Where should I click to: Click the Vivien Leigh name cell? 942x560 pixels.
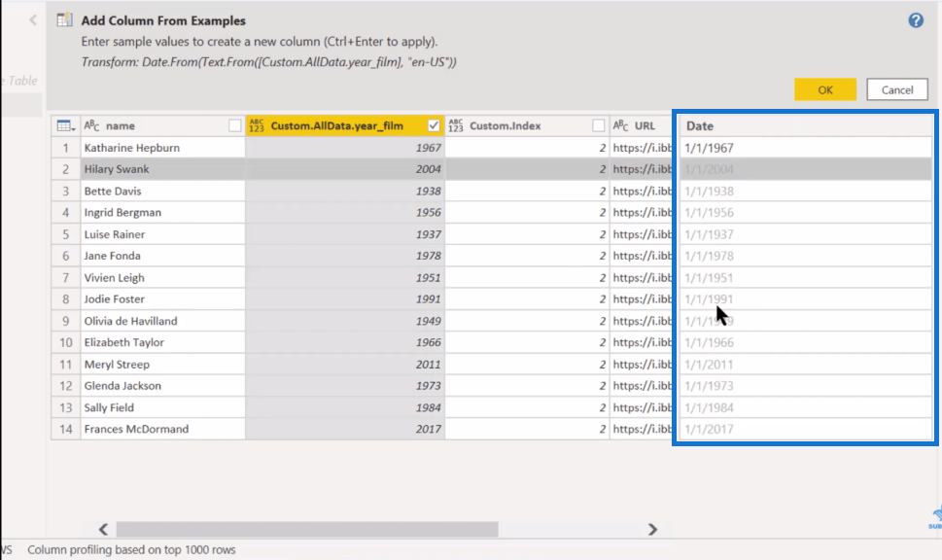[162, 278]
